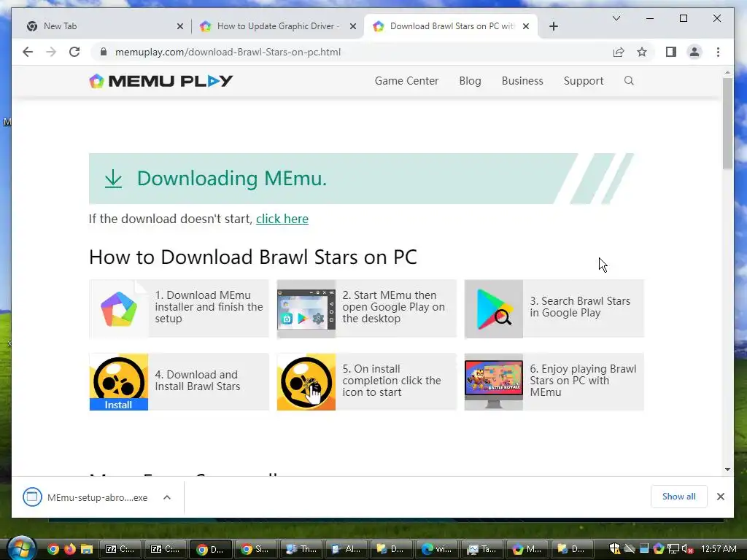
Task: Go back to the previous page
Action: (28, 52)
